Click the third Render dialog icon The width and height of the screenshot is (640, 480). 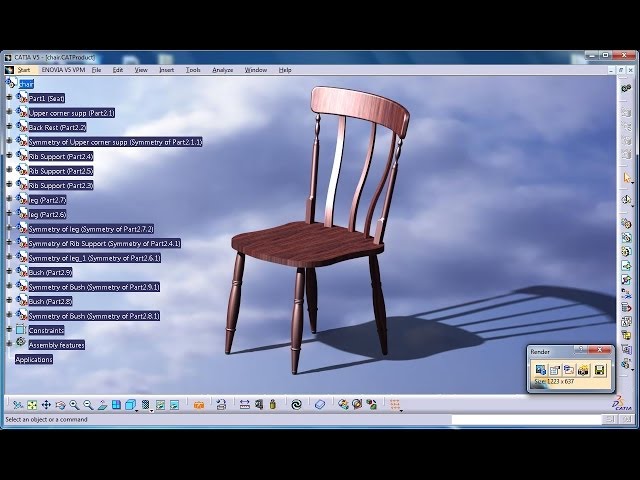(569, 370)
